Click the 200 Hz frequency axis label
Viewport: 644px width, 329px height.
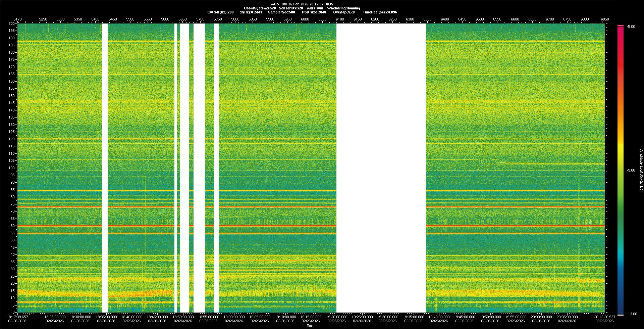click(x=11, y=23)
